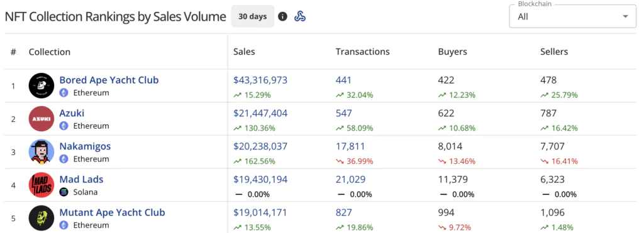This screenshot has width=644, height=233.
Task: Click the 130.36% sales change for Azuki
Action: [254, 128]
